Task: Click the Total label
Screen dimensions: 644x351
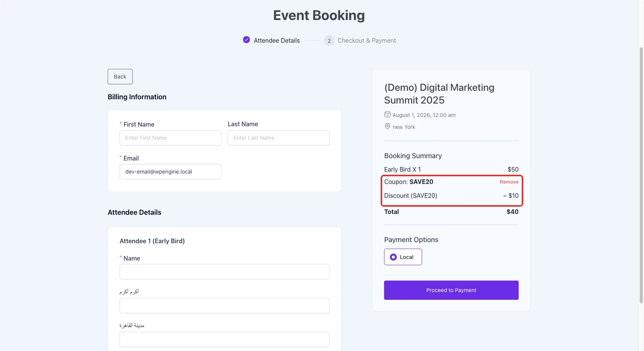Action: (x=391, y=212)
